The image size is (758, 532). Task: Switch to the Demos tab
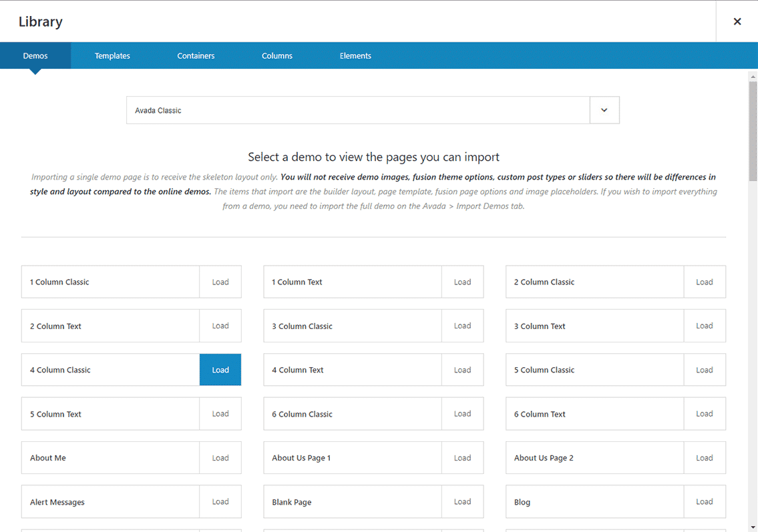click(x=35, y=55)
